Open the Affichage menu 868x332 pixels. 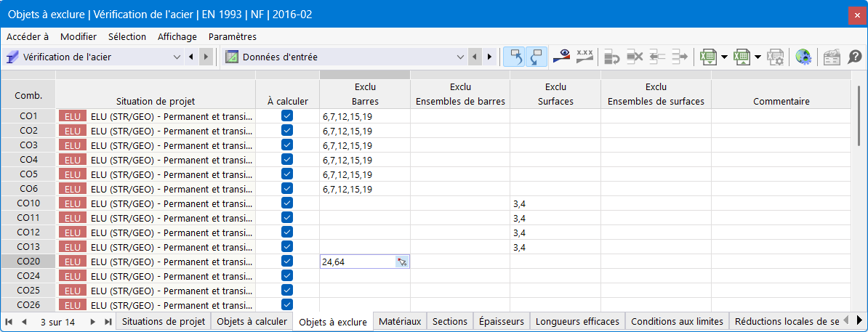(x=177, y=36)
